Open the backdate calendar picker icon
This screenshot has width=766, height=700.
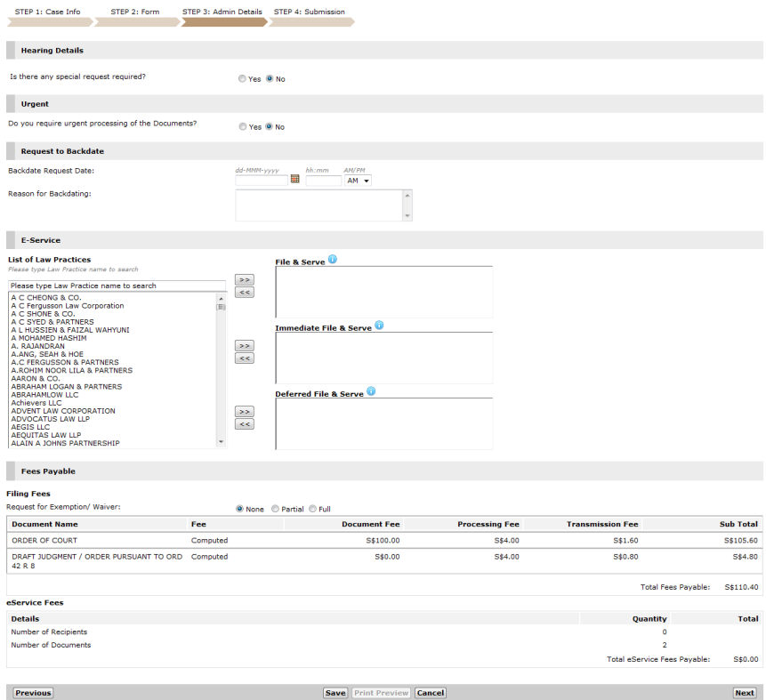tap(295, 179)
